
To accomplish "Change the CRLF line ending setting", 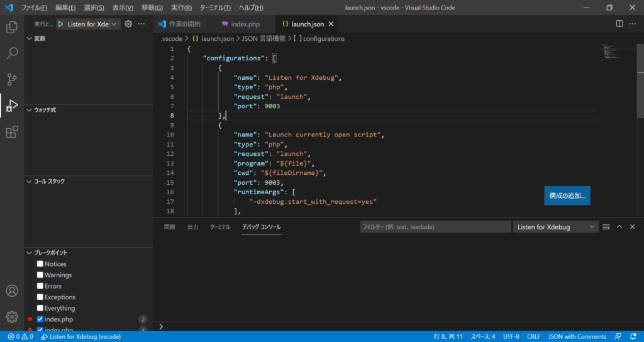I will [x=533, y=337].
